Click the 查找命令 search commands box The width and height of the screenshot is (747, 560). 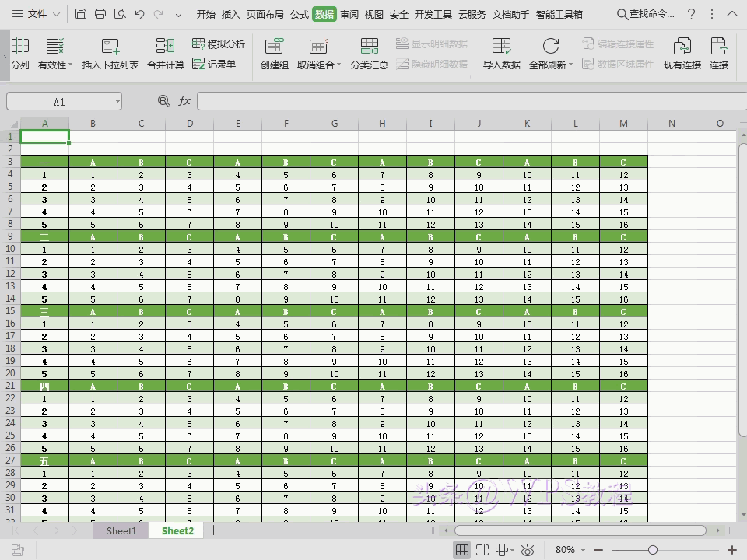646,14
